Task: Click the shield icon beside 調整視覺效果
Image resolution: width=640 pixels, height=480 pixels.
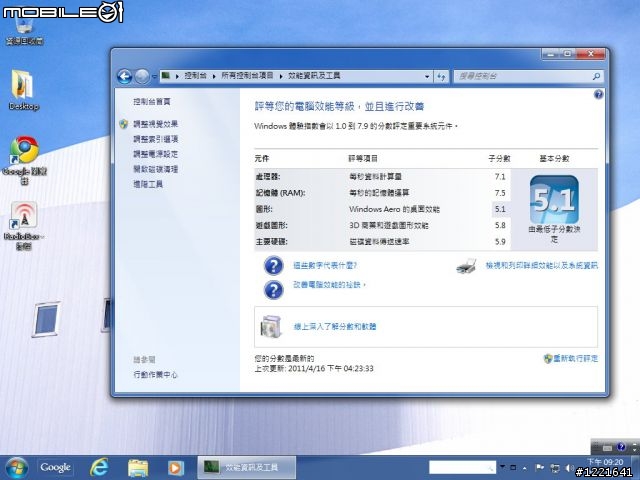Action: tap(124, 124)
